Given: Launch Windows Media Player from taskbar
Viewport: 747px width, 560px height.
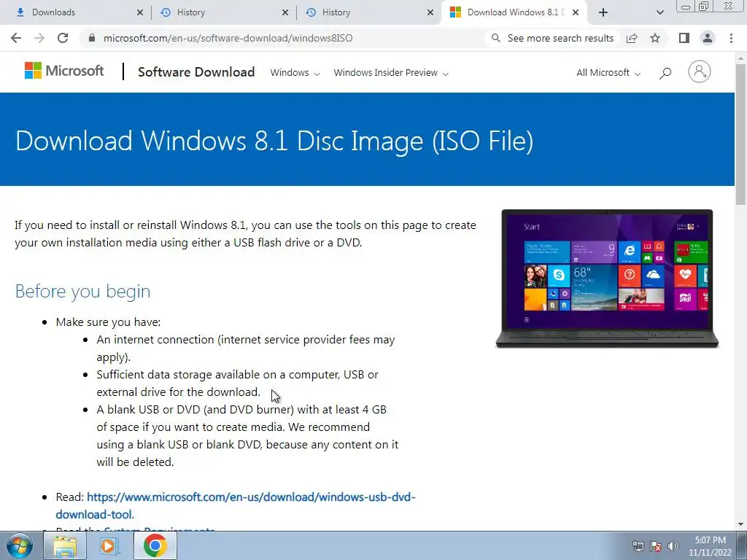Looking at the screenshot, I should click(109, 545).
